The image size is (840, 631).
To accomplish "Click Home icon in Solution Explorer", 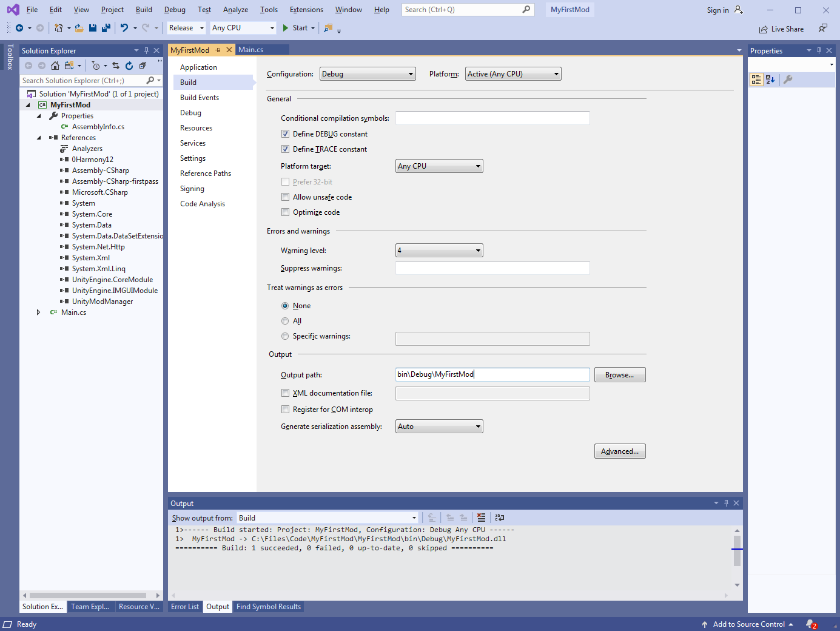I will (55, 66).
